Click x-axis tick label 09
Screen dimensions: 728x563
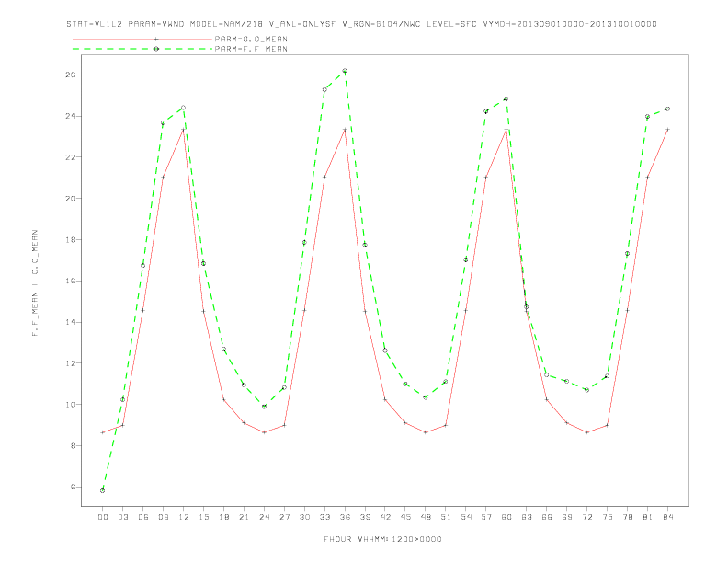pos(163,517)
